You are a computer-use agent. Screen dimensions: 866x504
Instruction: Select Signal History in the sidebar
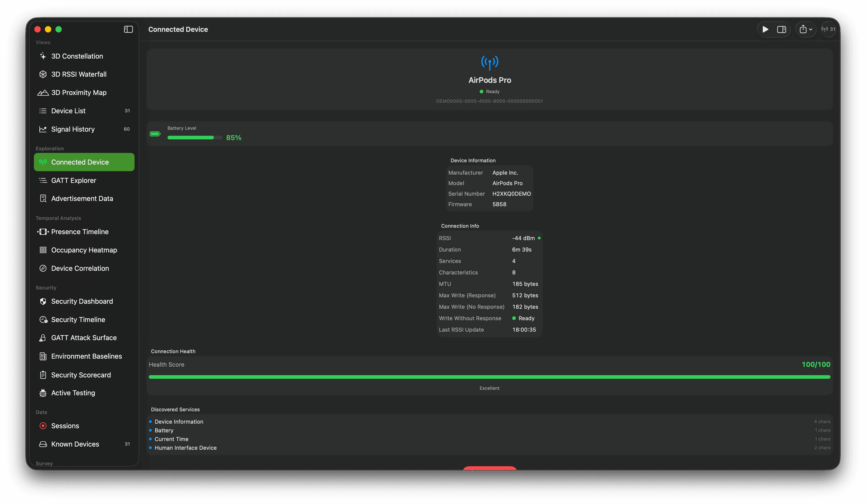tap(84, 129)
